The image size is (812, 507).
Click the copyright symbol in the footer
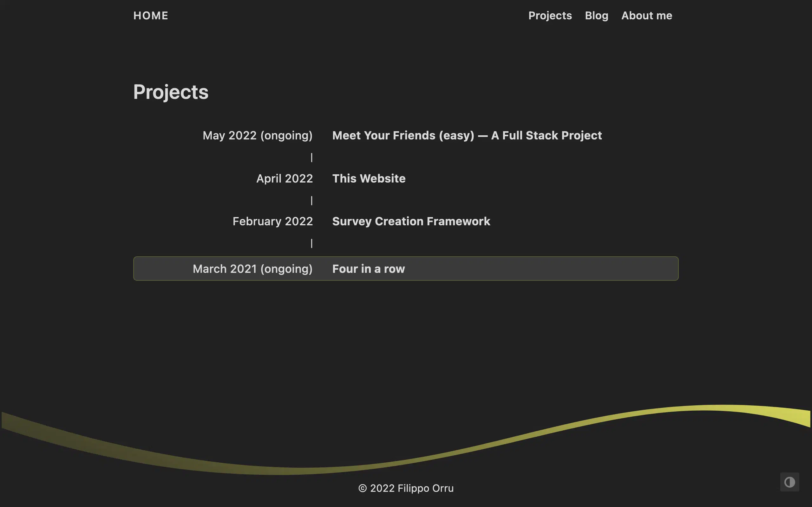[362, 488]
